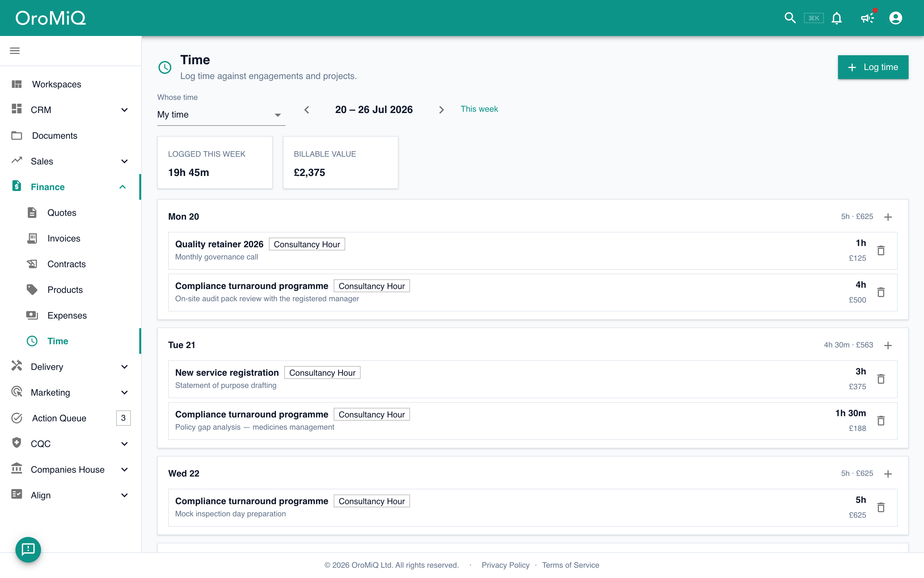
Task: Open Action Queue in sidebar
Action: pos(71,418)
